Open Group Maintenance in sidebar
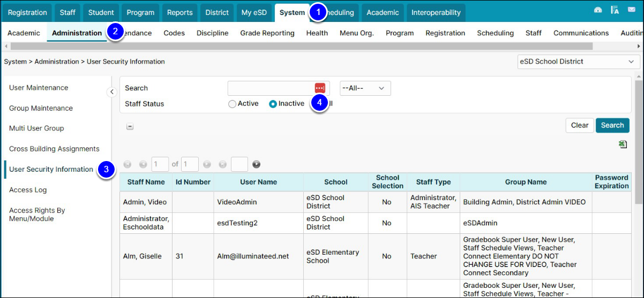 point(41,108)
